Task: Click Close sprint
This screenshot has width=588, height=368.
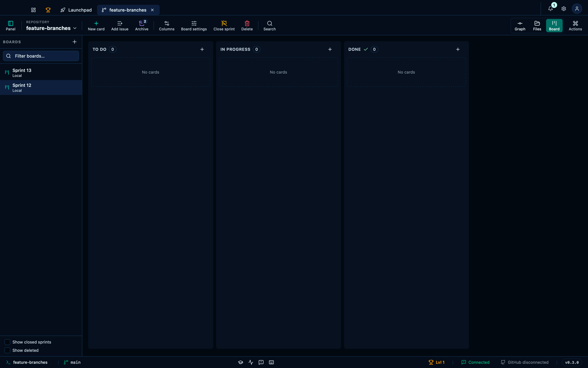Action: pyautogui.click(x=224, y=26)
